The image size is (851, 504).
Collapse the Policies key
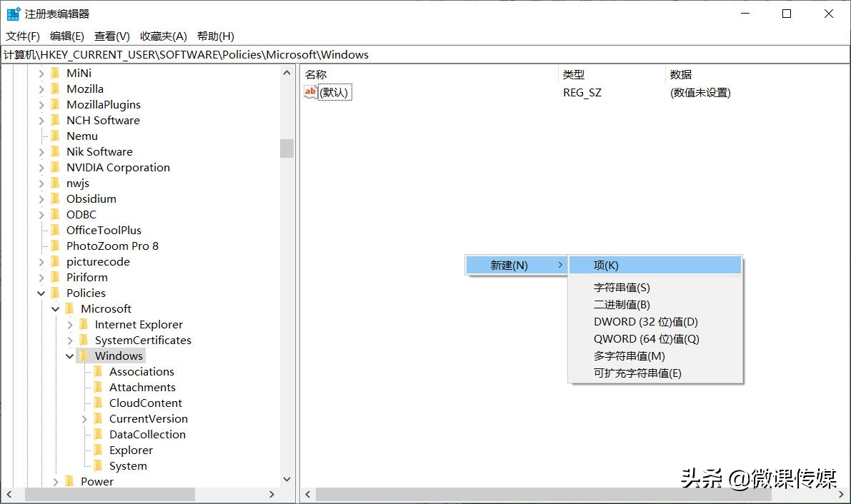[41, 293]
